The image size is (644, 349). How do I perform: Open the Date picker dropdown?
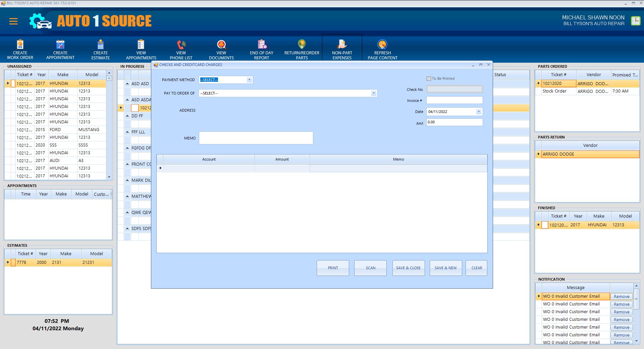pos(479,112)
